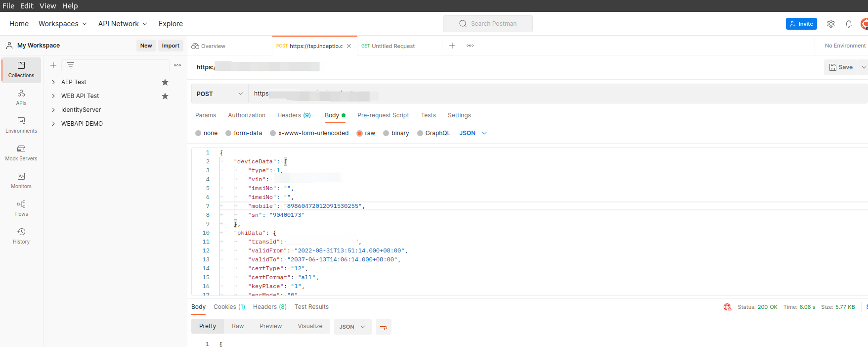Open the Workspaces dropdown
Screen dimensions: 868x347
coord(63,24)
